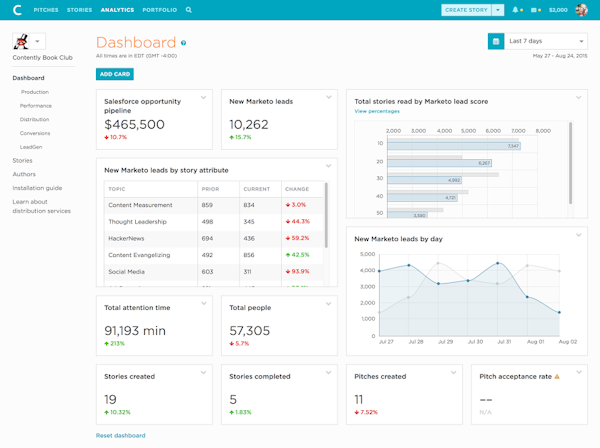The height and width of the screenshot is (448, 600).
Task: Click the Reset dashboard link
Action: point(120,435)
